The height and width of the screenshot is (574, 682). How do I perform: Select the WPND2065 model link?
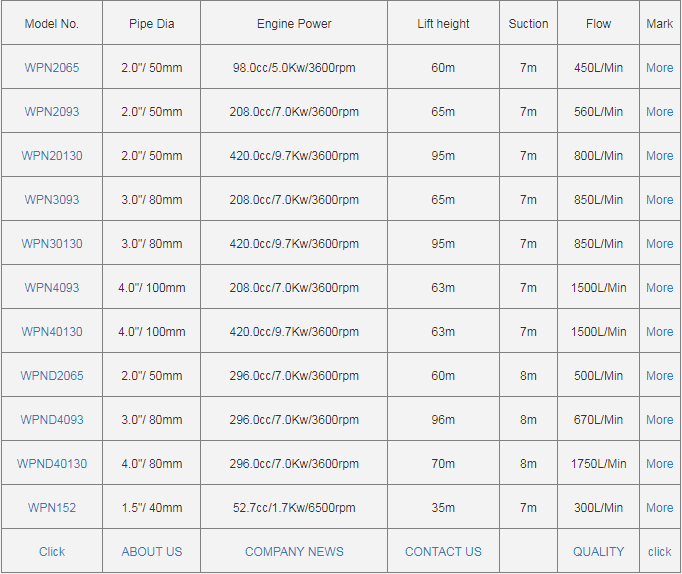tap(52, 376)
